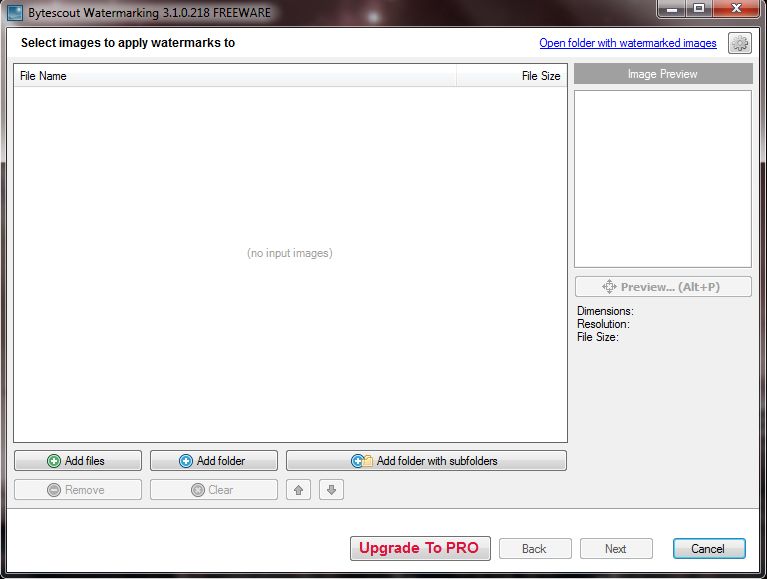Click the empty image preview box
Viewport: 767px width, 579px height.
point(663,178)
